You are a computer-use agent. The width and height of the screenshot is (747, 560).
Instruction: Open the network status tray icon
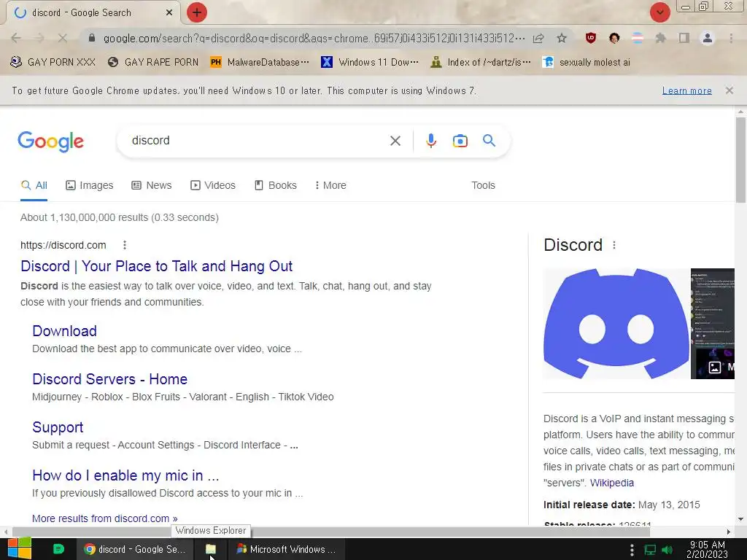click(x=650, y=550)
